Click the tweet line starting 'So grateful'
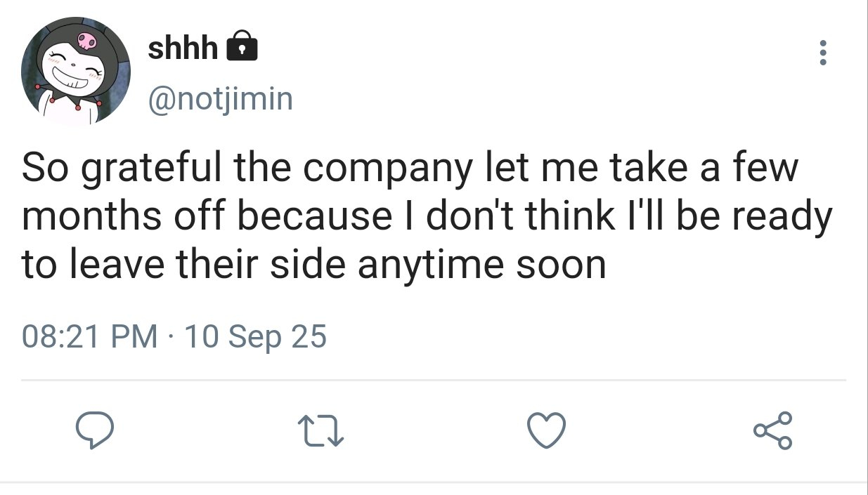This screenshot has width=868, height=495. 410,170
